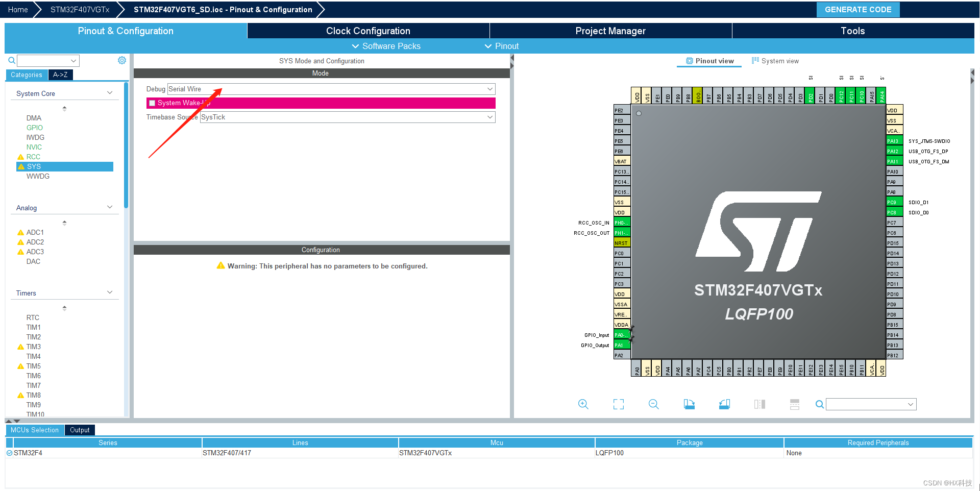Select RCC in System Core
The width and height of the screenshot is (980, 491).
point(33,157)
